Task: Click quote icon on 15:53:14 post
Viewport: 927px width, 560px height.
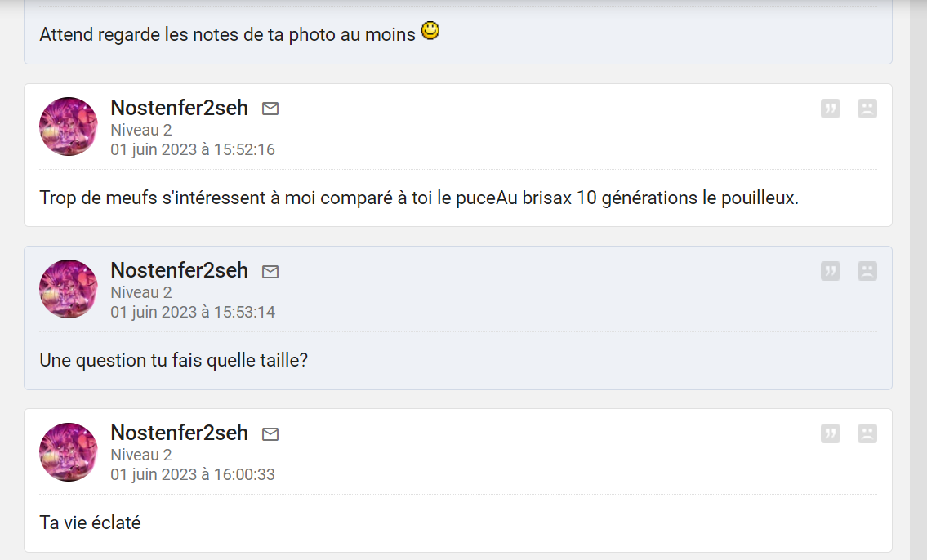Action: [831, 271]
